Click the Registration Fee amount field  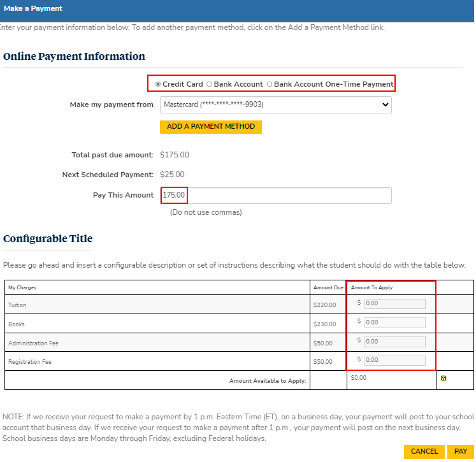coord(394,360)
